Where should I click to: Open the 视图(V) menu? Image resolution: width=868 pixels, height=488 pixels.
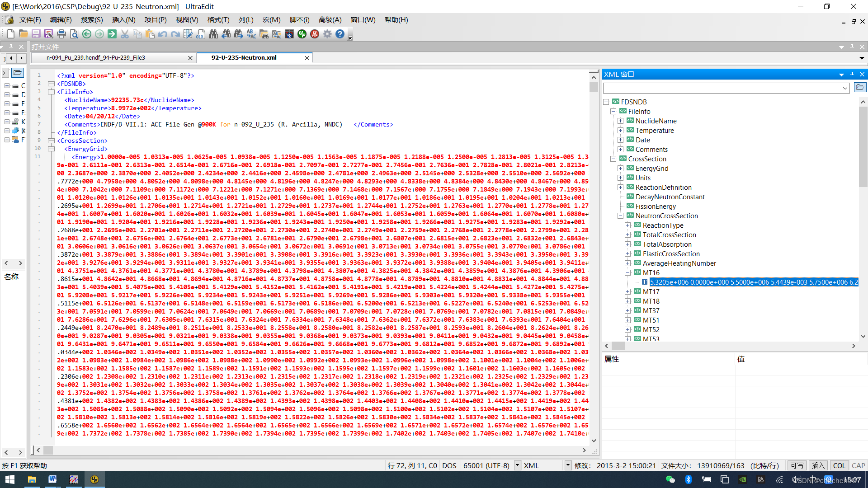pyautogui.click(x=187, y=20)
